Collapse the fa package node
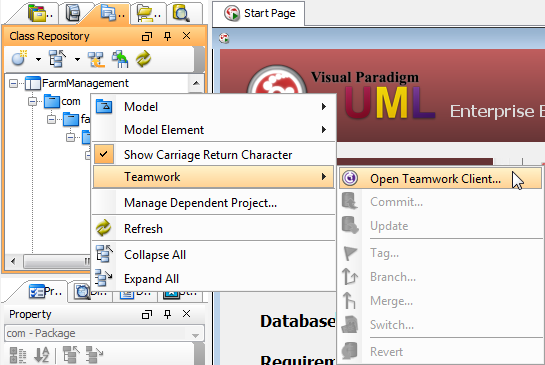545x365 pixels. [51, 120]
